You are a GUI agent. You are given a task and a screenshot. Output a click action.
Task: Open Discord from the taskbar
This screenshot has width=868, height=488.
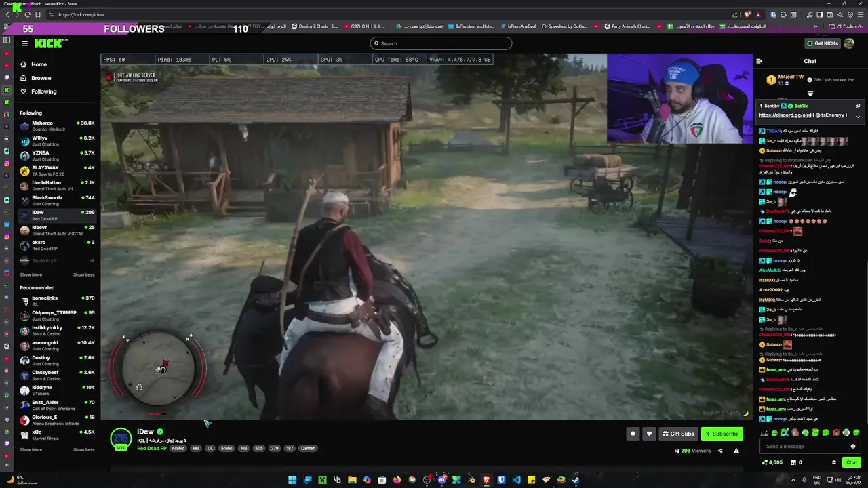(x=441, y=480)
